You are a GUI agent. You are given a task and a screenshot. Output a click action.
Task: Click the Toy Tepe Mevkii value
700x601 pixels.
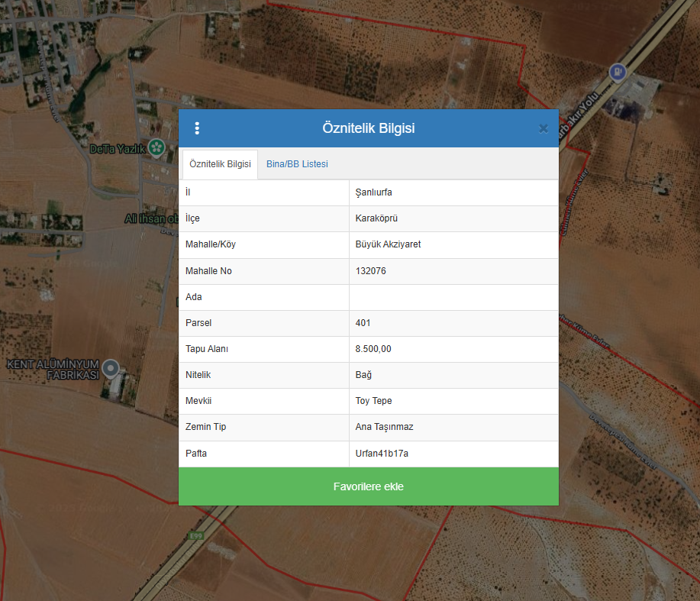tap(373, 401)
